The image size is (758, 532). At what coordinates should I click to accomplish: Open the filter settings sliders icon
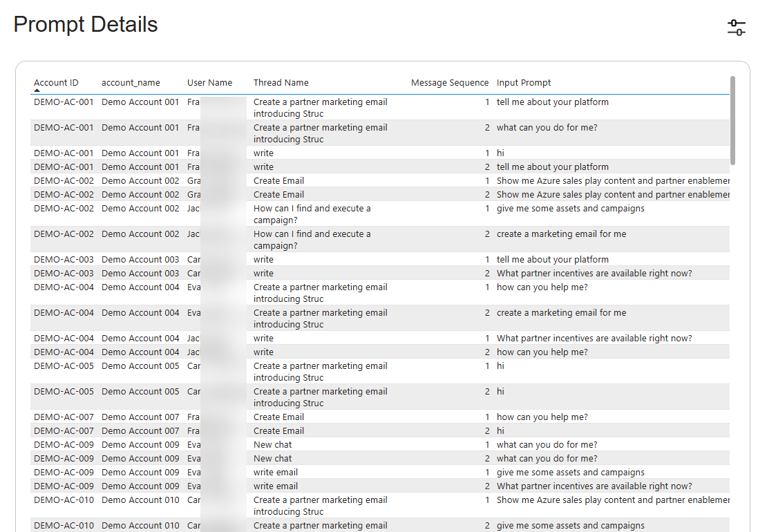737,27
